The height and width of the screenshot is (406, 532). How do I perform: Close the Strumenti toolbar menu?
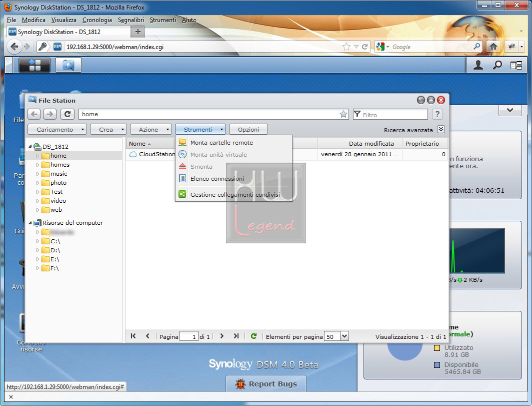[200, 130]
